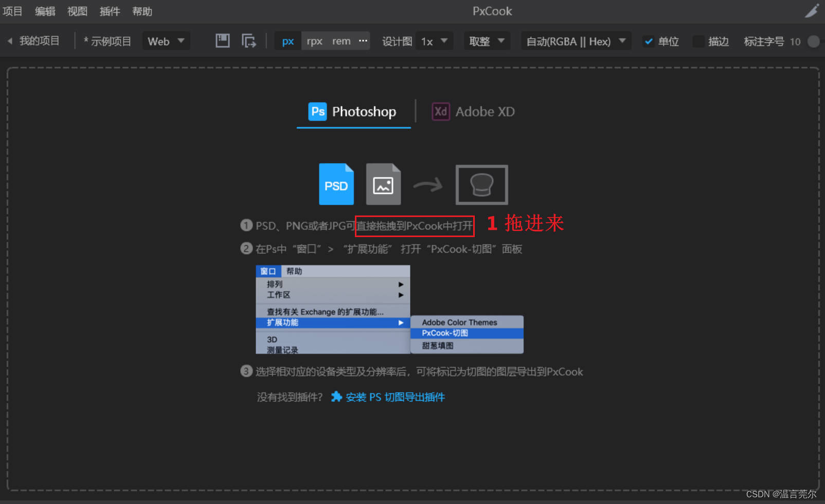Uncheck the 单位 checkbox

coord(649,41)
